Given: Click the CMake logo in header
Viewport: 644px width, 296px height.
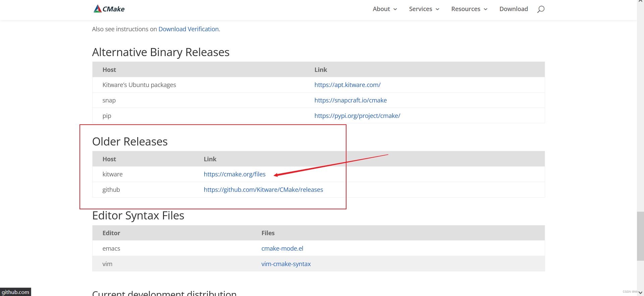Looking at the screenshot, I should pos(109,9).
